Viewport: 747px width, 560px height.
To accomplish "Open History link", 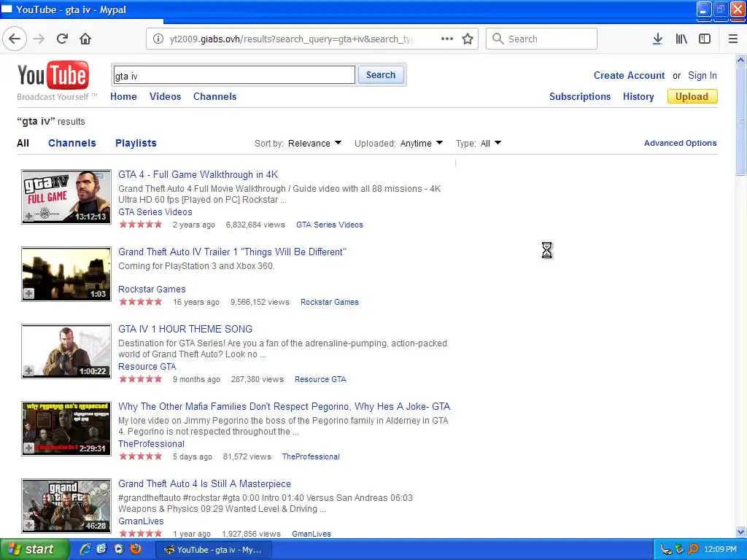I will click(638, 96).
